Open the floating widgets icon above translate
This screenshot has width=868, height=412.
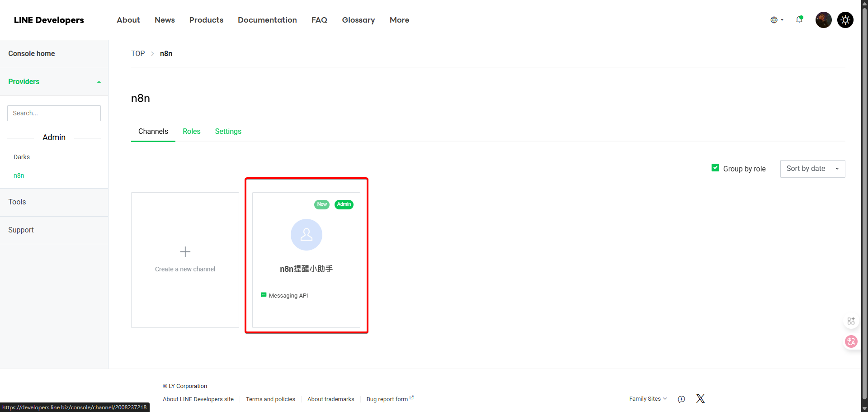pyautogui.click(x=851, y=321)
